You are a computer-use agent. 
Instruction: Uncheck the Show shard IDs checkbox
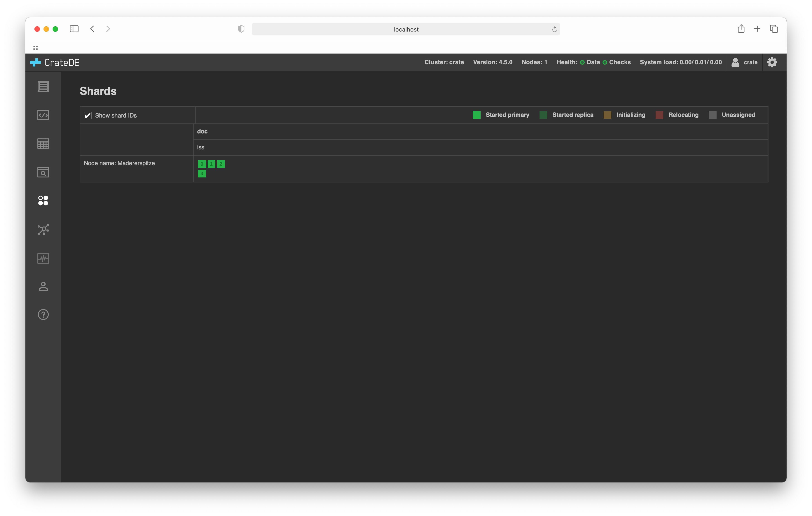click(88, 115)
